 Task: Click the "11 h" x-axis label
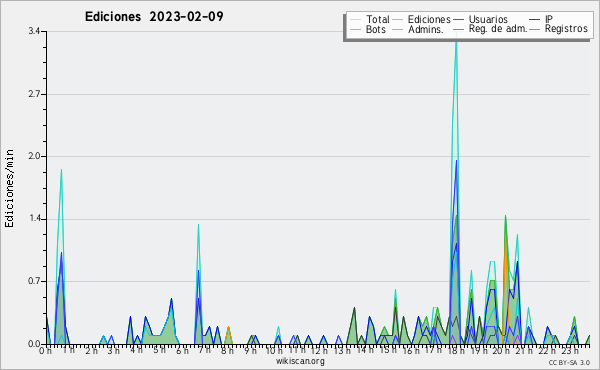(297, 350)
